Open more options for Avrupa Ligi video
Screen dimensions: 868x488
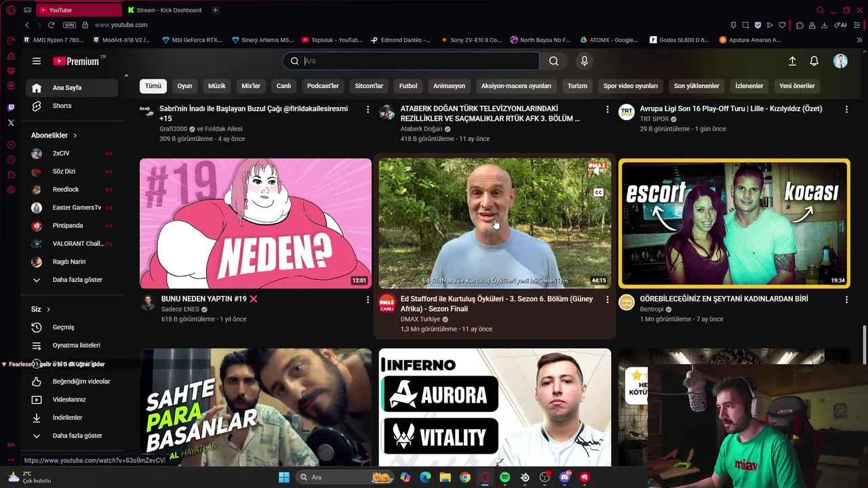(x=846, y=109)
